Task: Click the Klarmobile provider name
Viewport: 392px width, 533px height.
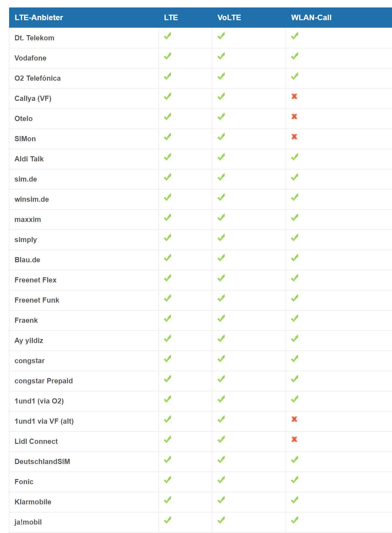Action: coord(33,502)
